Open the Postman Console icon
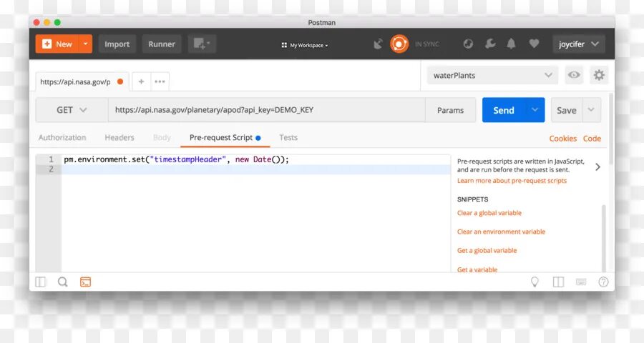 (x=85, y=282)
